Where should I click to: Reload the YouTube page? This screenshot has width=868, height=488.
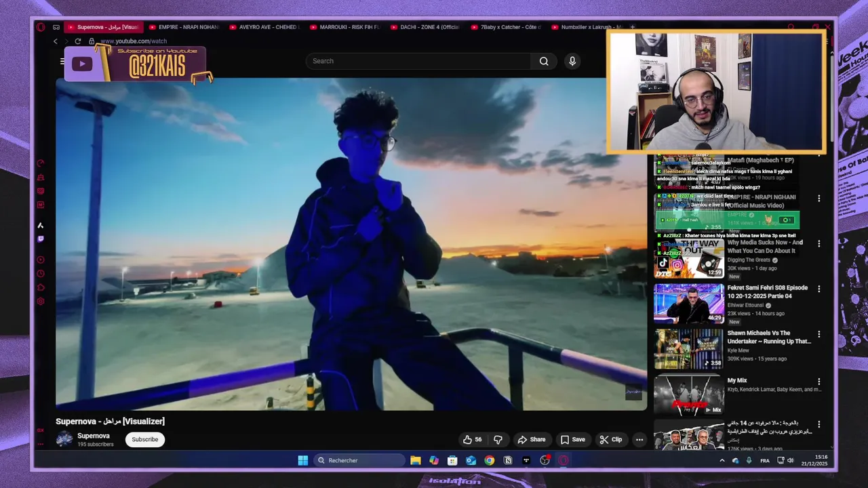point(77,41)
